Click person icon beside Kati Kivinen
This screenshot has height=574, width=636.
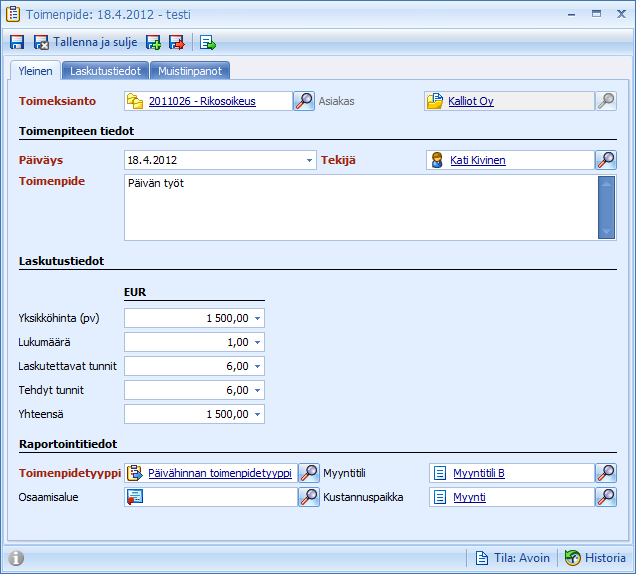pyautogui.click(x=437, y=160)
